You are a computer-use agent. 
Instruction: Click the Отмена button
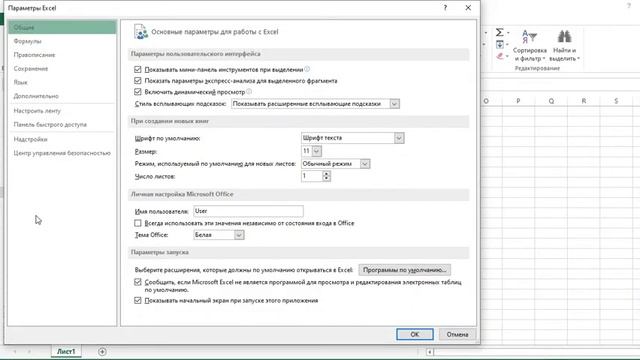[x=457, y=334]
